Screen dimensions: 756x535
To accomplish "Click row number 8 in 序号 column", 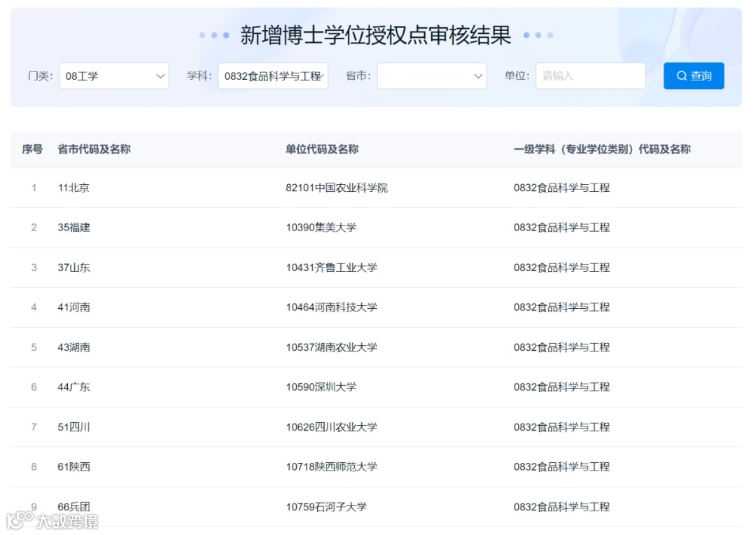I will click(x=34, y=466).
